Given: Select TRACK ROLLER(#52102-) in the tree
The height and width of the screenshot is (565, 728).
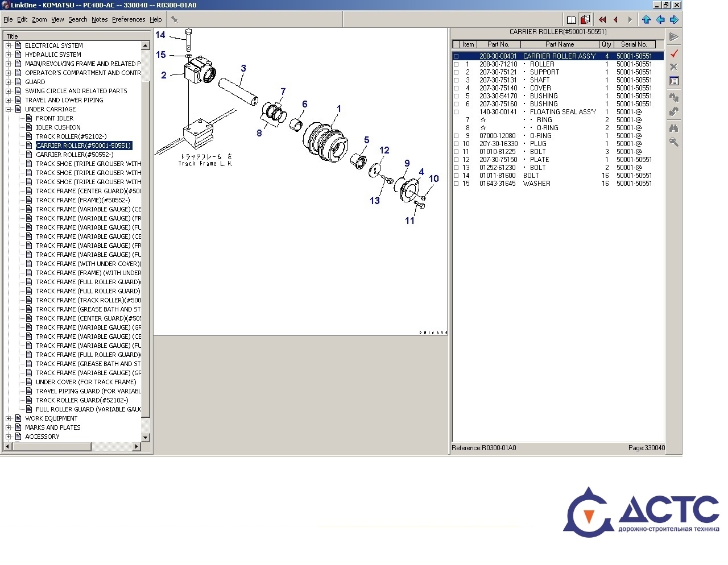Looking at the screenshot, I should [x=71, y=136].
